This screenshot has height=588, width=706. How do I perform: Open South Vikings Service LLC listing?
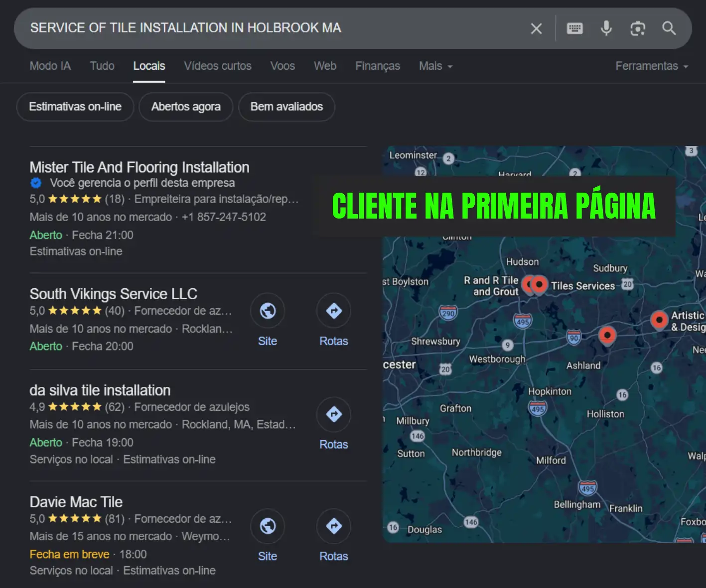[x=114, y=294]
